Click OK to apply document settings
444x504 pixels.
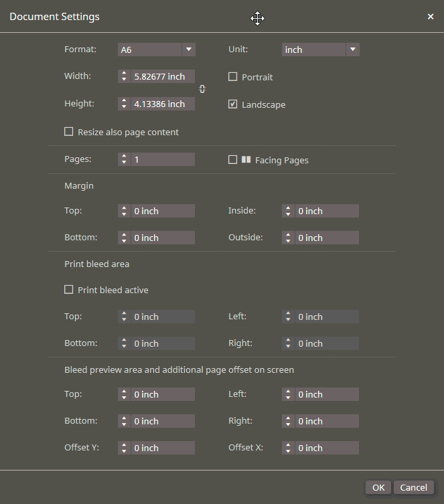[x=378, y=488]
